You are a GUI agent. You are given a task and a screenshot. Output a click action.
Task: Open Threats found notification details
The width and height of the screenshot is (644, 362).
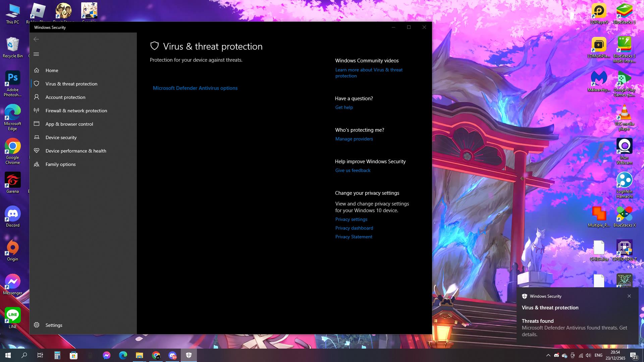click(x=574, y=327)
